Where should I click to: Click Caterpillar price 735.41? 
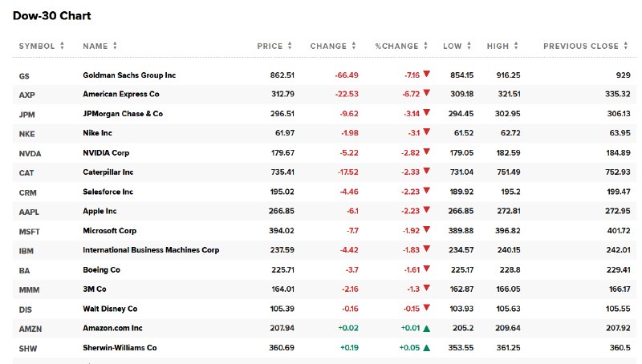click(x=282, y=172)
